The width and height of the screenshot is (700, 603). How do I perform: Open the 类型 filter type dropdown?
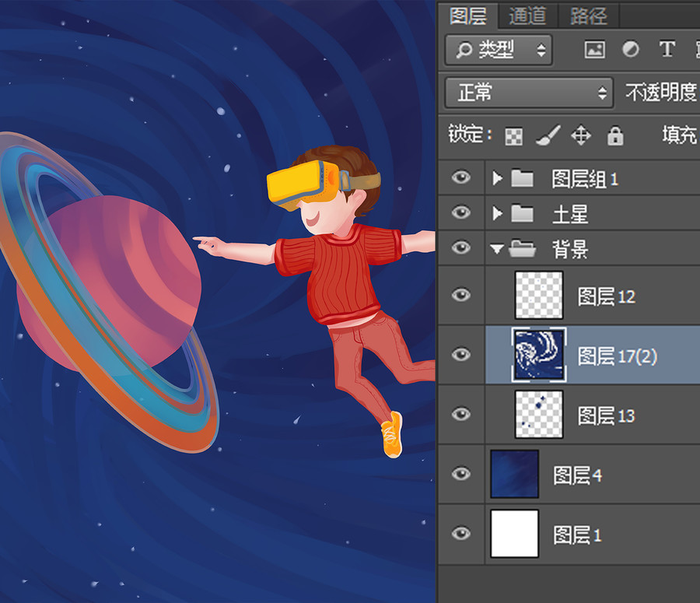point(499,50)
